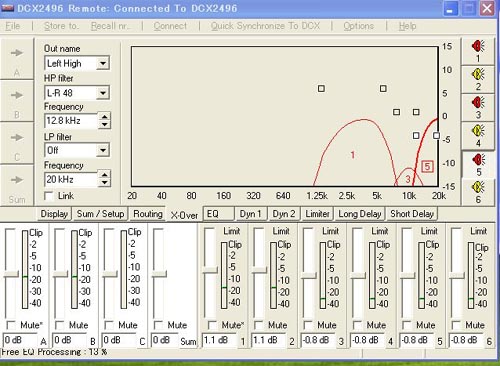The height and width of the screenshot is (366, 500).
Task: Select output 2 speaker icon
Action: (478, 79)
